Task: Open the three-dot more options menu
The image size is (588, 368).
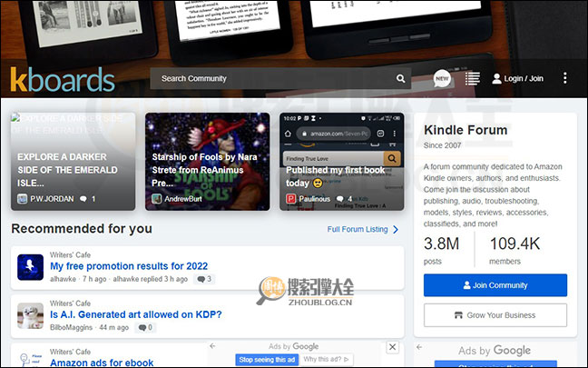Action: 564,78
